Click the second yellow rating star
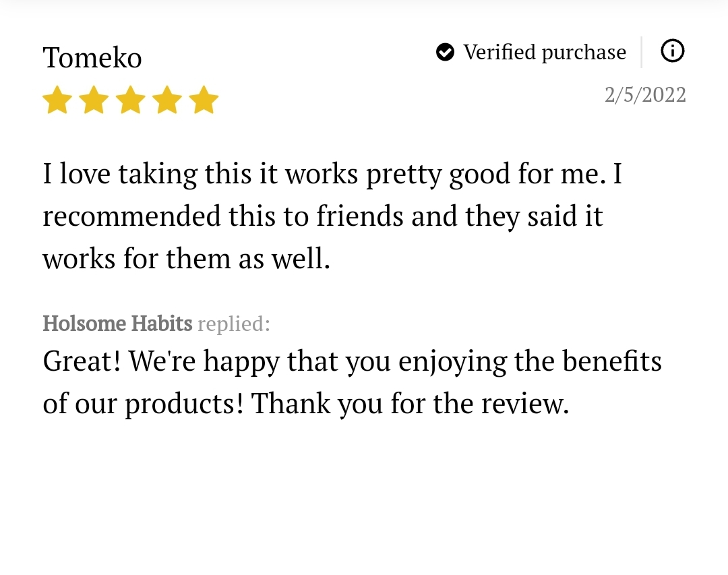The height and width of the screenshot is (575, 728). coord(94,99)
